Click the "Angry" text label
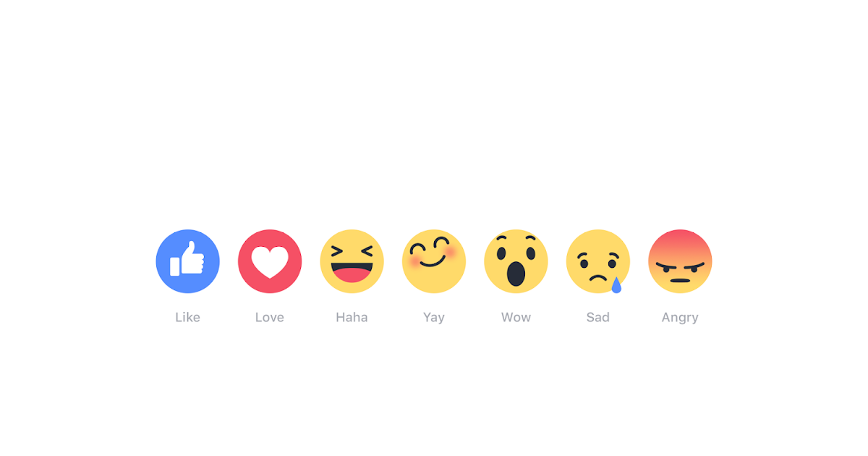This screenshot has width=868, height=456. 680,318
